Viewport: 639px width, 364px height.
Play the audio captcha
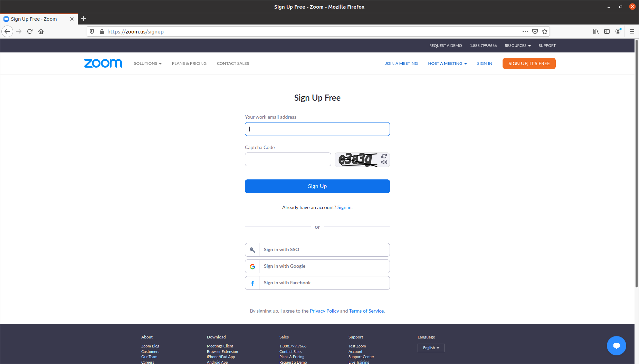[x=384, y=162]
